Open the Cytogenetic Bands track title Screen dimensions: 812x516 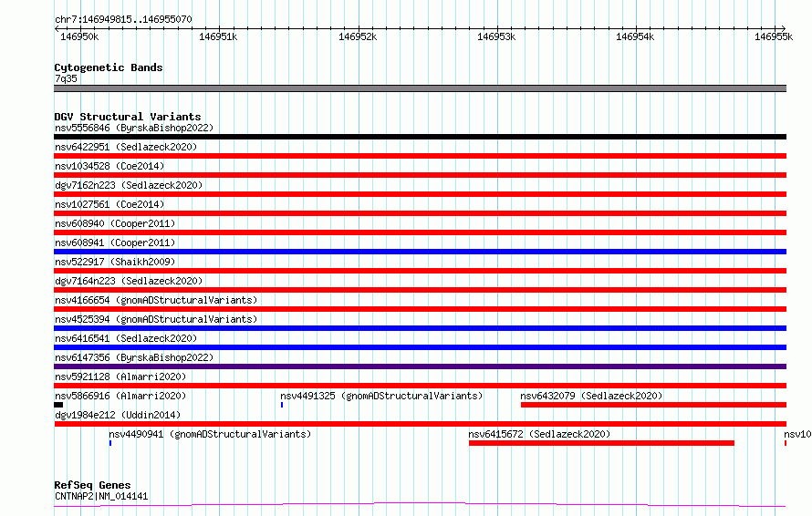[109, 67]
